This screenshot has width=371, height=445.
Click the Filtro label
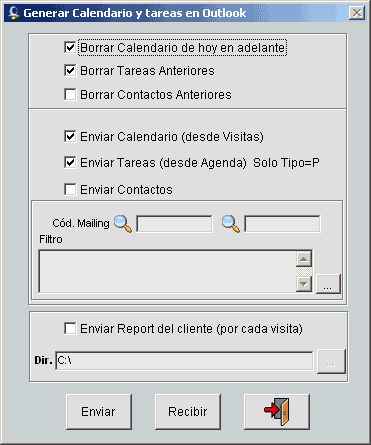pos(51,239)
